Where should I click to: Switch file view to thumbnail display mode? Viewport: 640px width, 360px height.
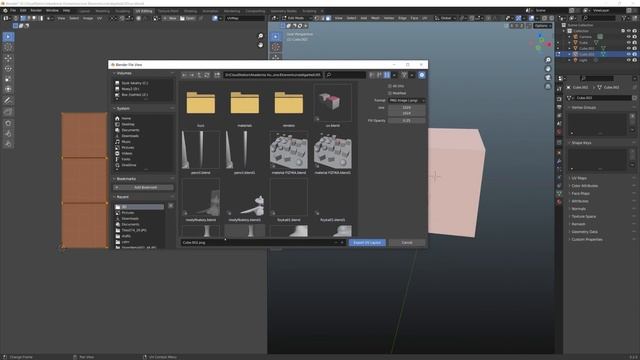pyautogui.click(x=387, y=75)
